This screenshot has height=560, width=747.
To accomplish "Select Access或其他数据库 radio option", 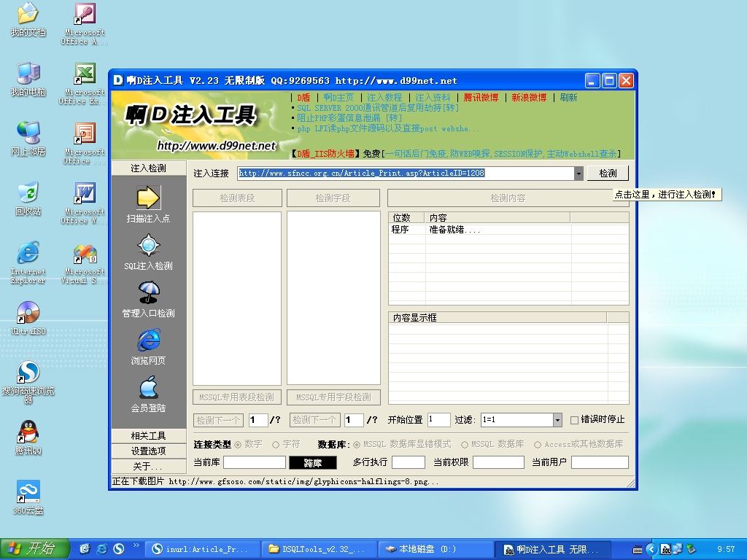I will [x=538, y=444].
